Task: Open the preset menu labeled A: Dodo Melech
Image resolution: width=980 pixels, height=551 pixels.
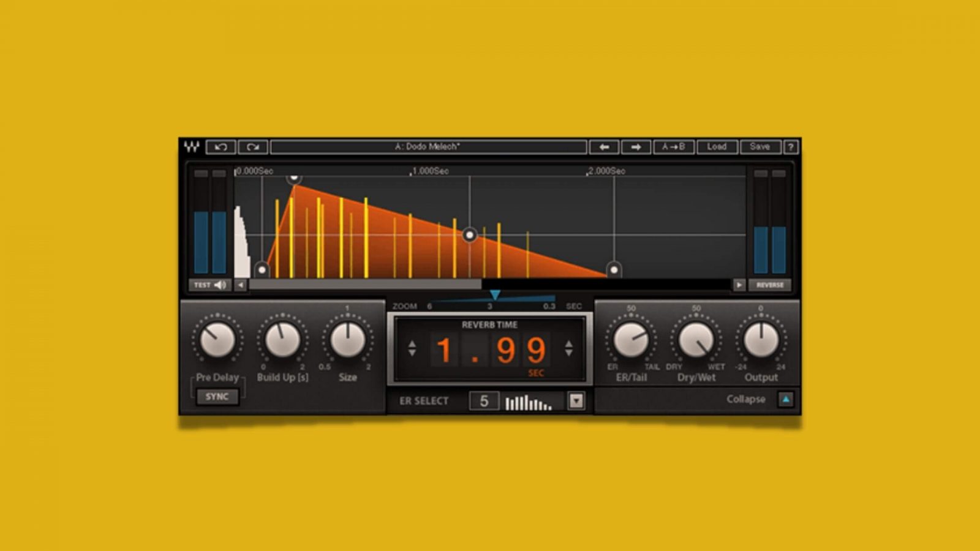Action: pos(429,147)
